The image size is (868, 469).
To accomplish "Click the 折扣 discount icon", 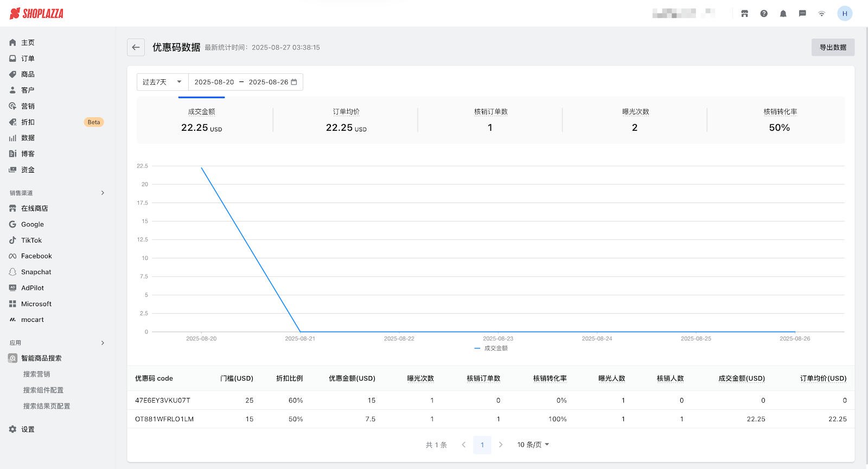I will coord(12,122).
